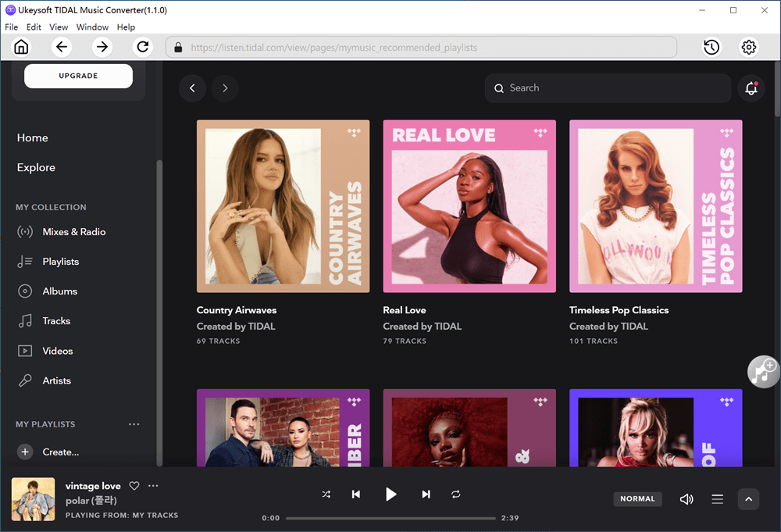781x532 pixels.
Task: Play the current track
Action: (391, 495)
